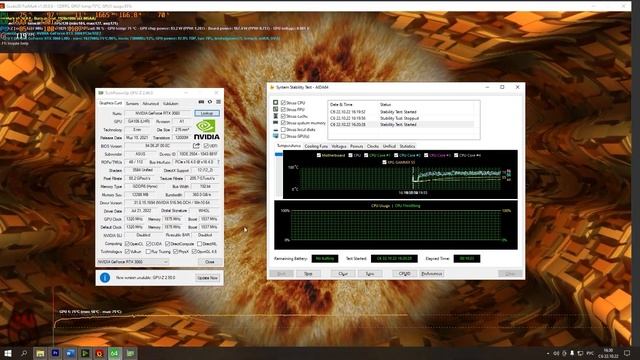Click the Save button in AIDA64

pos(370,274)
